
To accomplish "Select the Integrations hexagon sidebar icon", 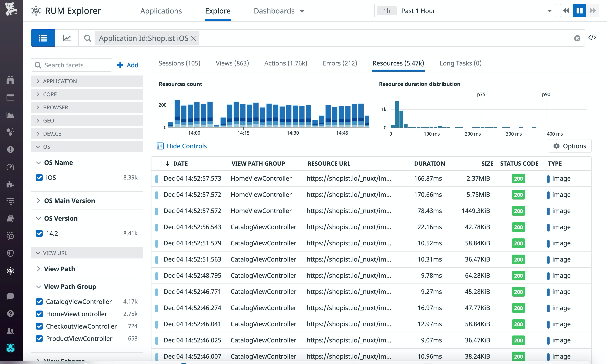I will coord(10,132).
